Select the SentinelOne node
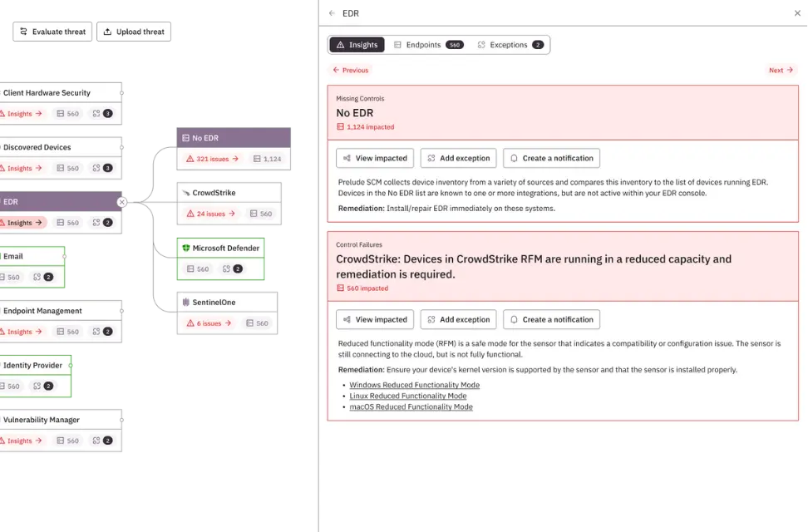Viewport: 808px width, 532px height. tap(227, 303)
